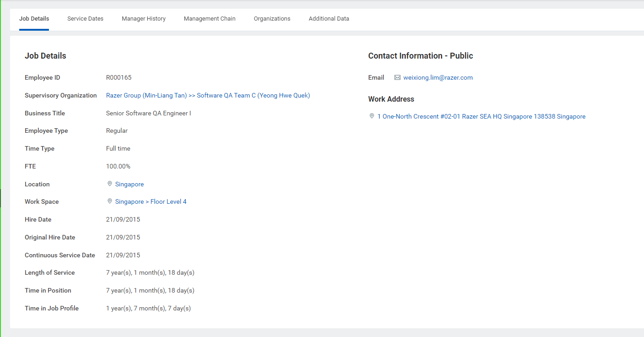Select the Employee ID value R000165
644x337 pixels.
pos(119,77)
